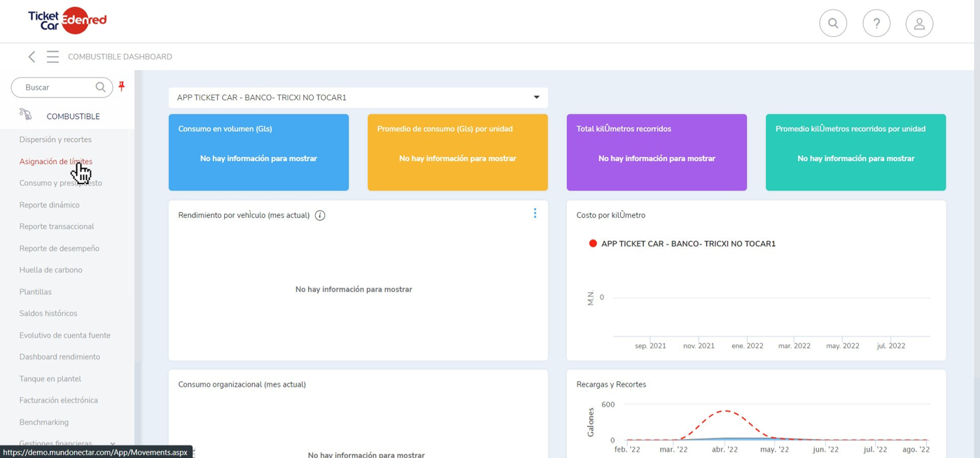This screenshot has height=458, width=980.
Task: Click the sep. 2021 axis label
Action: pyautogui.click(x=650, y=346)
